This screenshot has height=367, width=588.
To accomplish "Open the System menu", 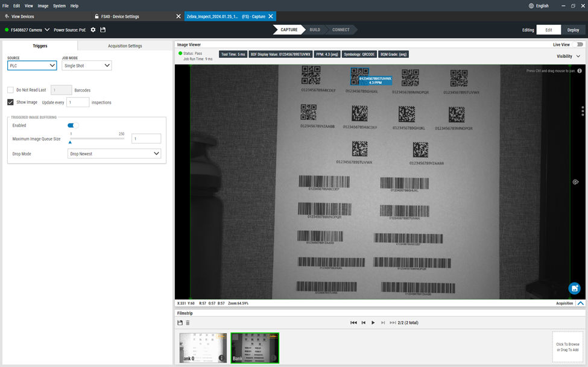I will point(59,5).
